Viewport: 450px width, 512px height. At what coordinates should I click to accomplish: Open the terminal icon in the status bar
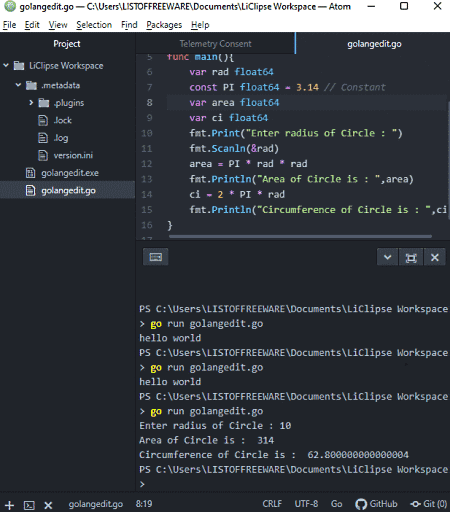click(x=29, y=505)
